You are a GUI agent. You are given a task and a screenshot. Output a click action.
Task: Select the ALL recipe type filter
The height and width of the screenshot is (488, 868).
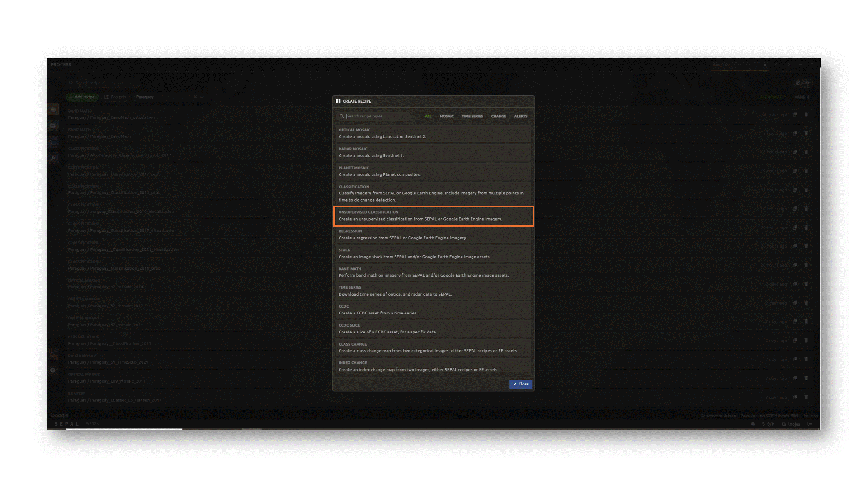(428, 116)
